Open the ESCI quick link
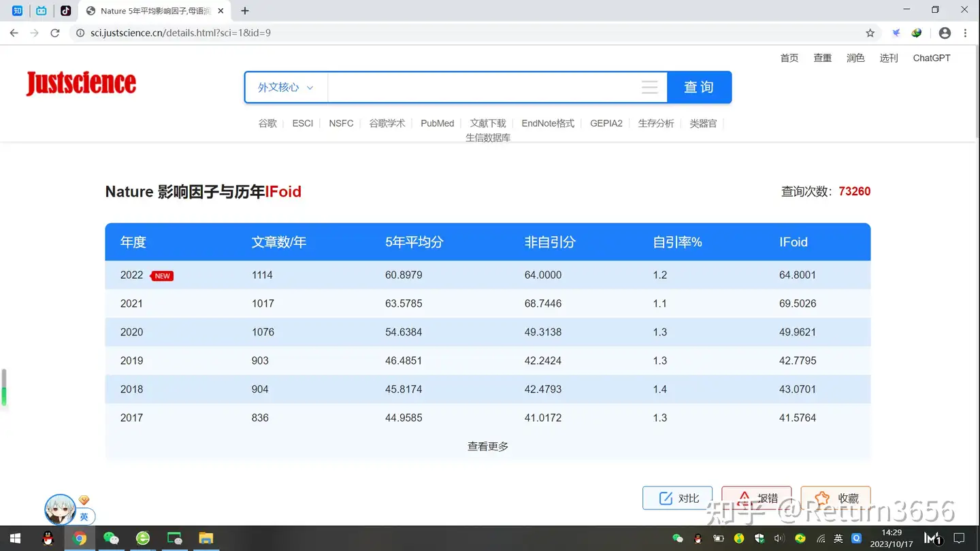This screenshot has width=980, height=551. click(x=303, y=123)
